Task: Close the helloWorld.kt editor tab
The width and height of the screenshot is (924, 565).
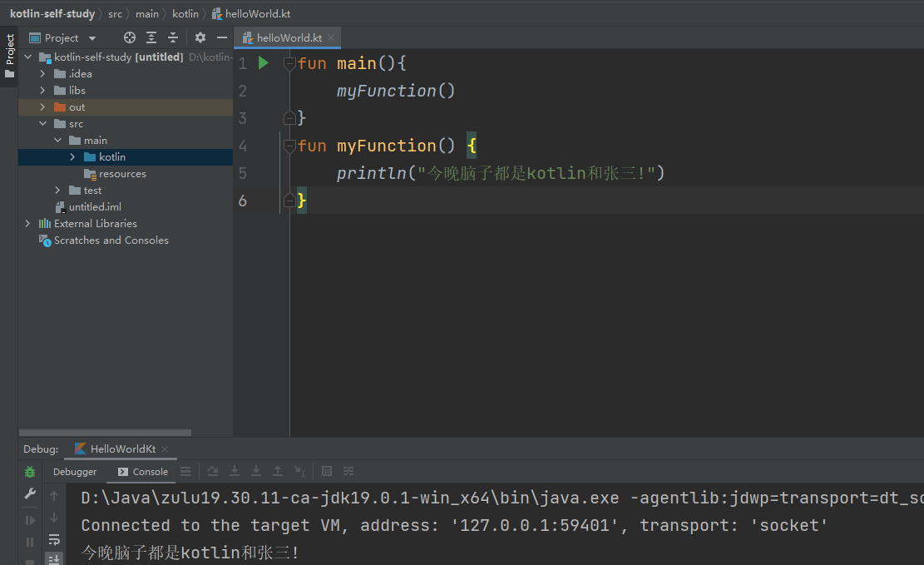Action: click(331, 37)
